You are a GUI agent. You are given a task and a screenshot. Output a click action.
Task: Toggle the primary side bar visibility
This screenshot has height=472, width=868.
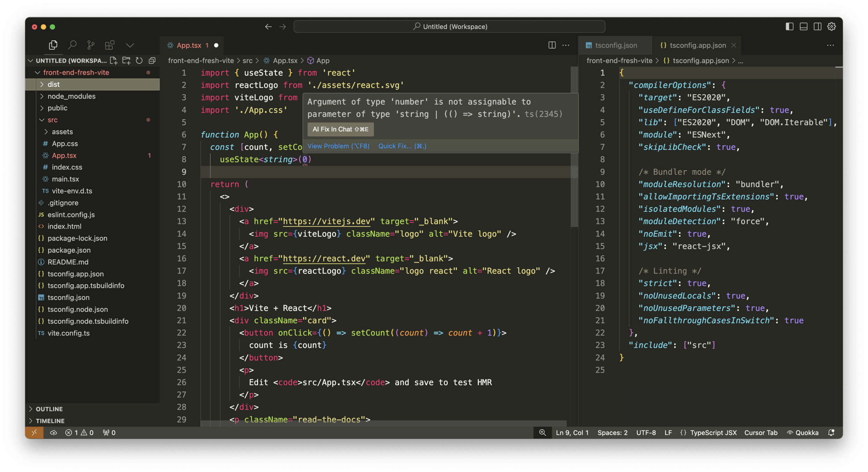[x=789, y=27]
